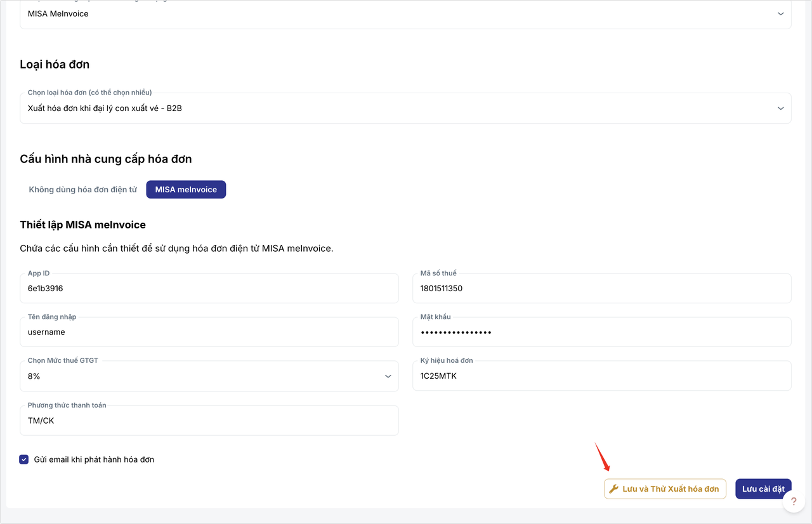Click the wrench icon on the test-invoice button
This screenshot has height=524, width=812.
click(x=613, y=489)
